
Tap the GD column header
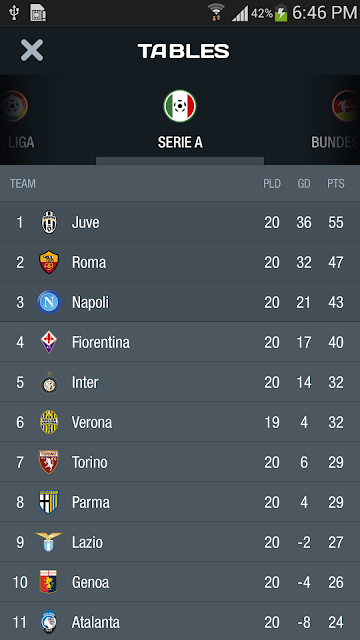tap(304, 184)
